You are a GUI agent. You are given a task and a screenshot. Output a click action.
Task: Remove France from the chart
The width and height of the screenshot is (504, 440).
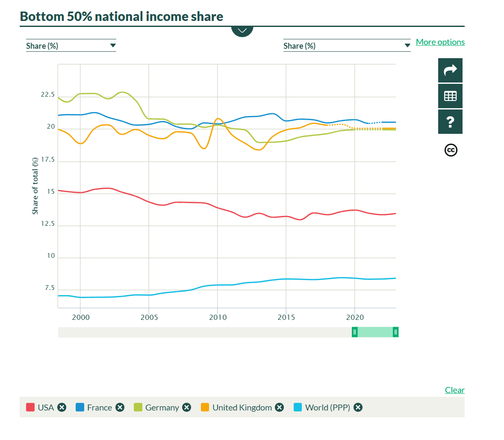(120, 408)
